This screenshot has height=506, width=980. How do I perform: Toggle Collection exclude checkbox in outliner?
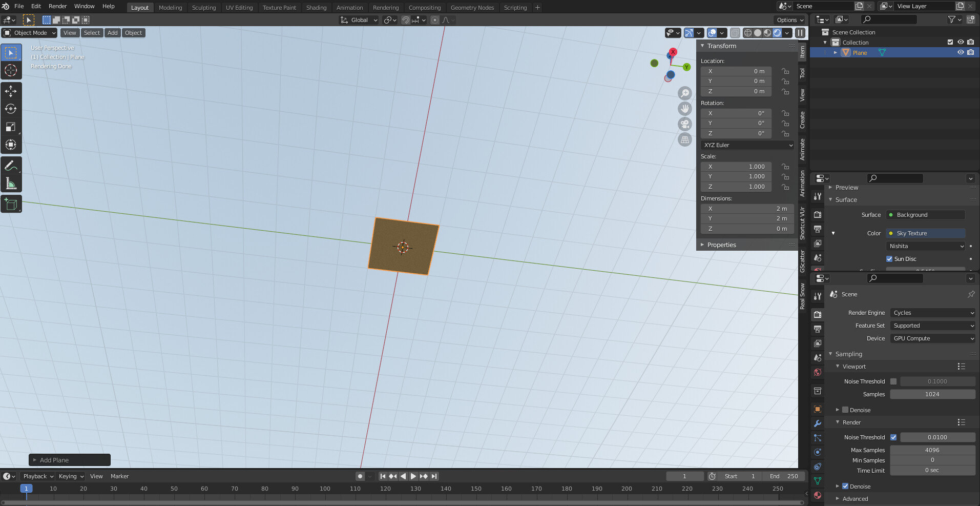(950, 42)
